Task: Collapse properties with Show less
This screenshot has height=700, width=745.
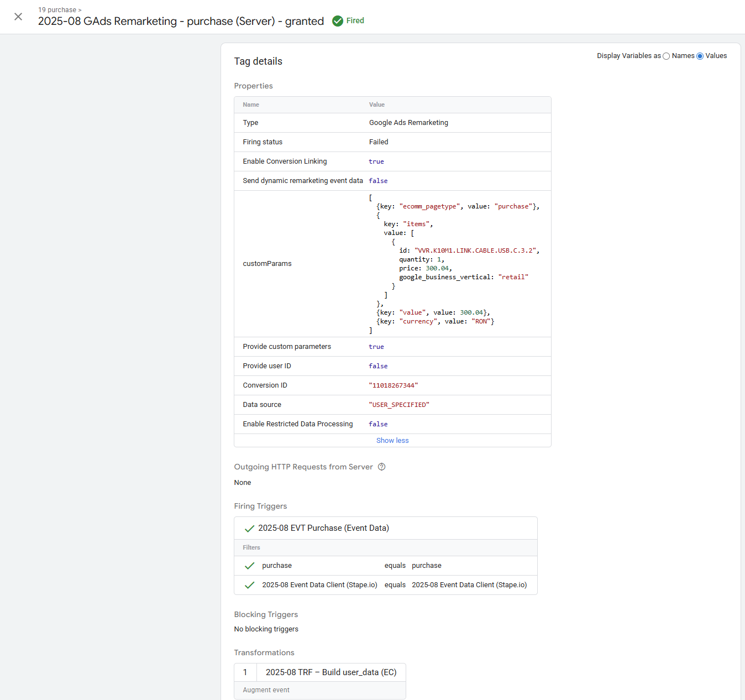Action: coord(392,441)
